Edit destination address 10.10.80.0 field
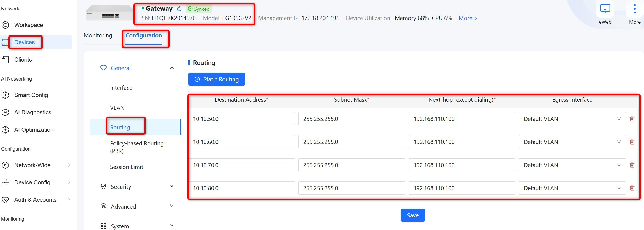Viewport: 644px width, 230px height. pyautogui.click(x=242, y=188)
